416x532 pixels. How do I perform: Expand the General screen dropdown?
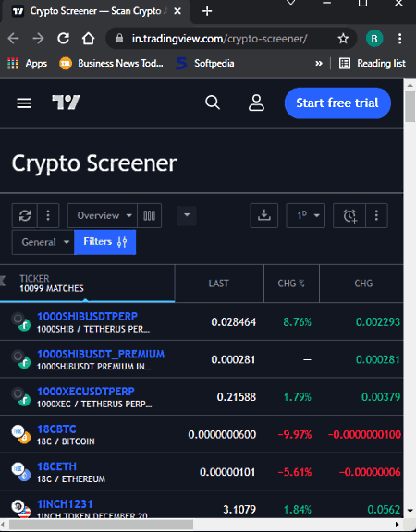[x=43, y=242]
